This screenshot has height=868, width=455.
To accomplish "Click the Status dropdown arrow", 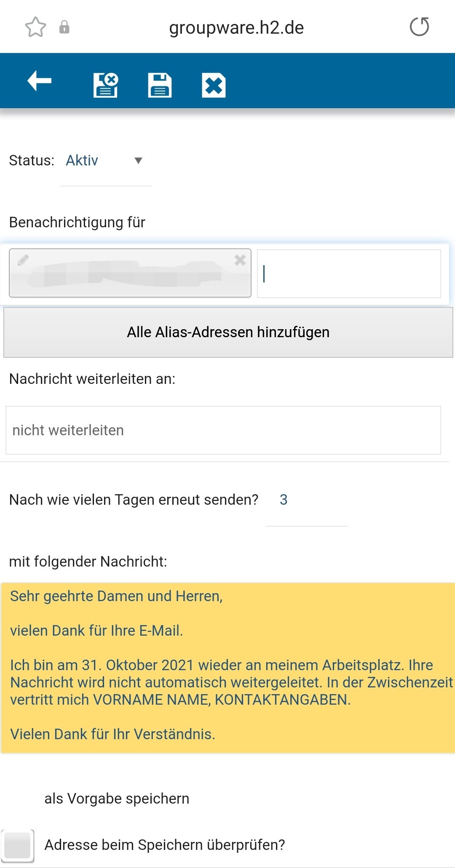I will (x=138, y=160).
